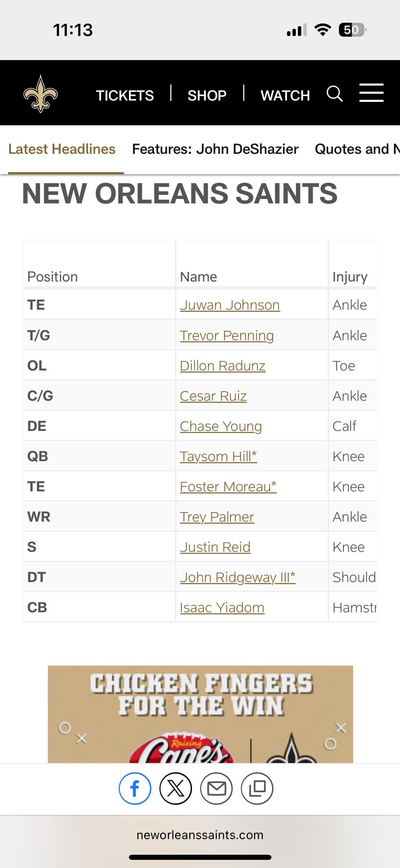
Task: Open Juwan Johnson's player page
Action: pyautogui.click(x=230, y=305)
